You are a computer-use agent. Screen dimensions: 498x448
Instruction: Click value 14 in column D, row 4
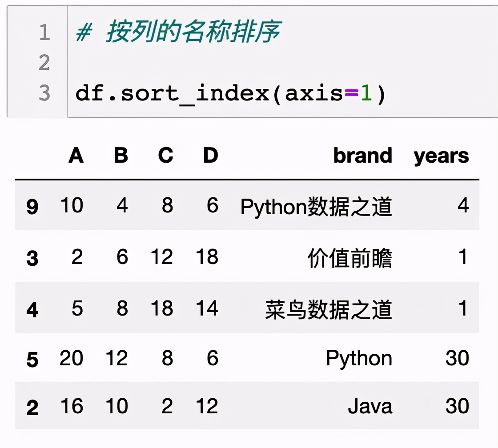coord(207,308)
